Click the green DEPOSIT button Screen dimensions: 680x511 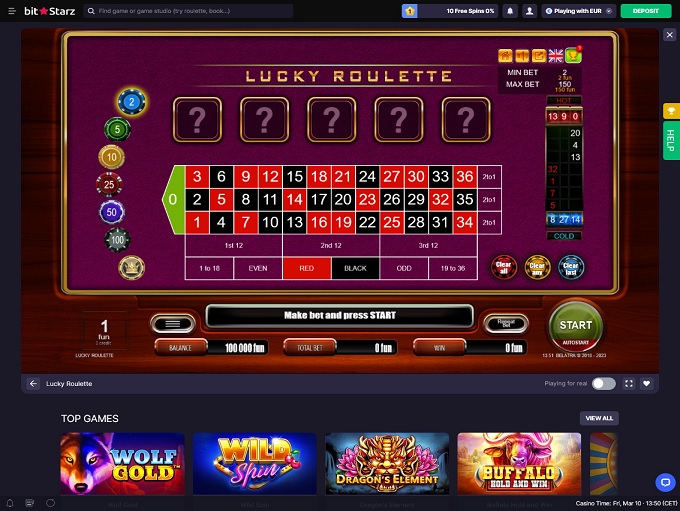pos(646,11)
